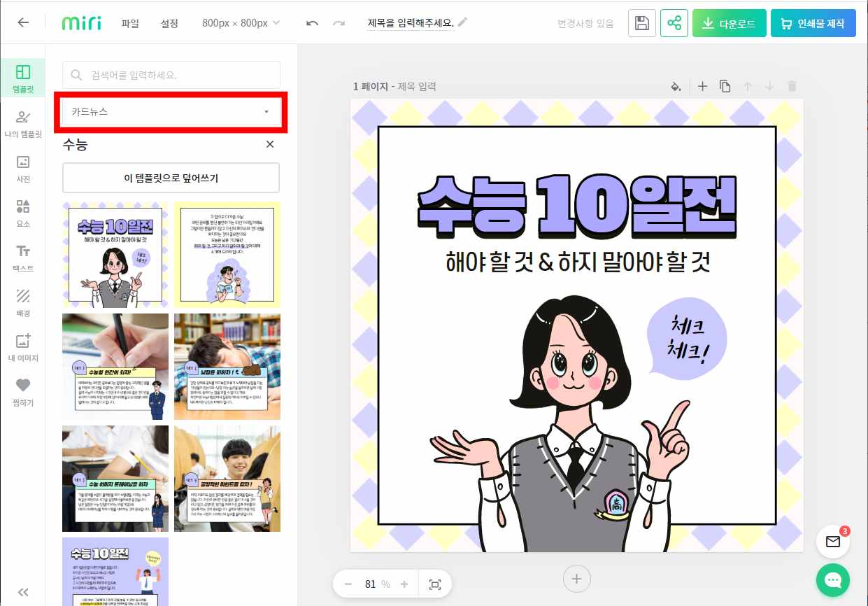Click 이 템플릿으로 덮어쓰기 button
The height and width of the screenshot is (606, 868).
coord(171,178)
